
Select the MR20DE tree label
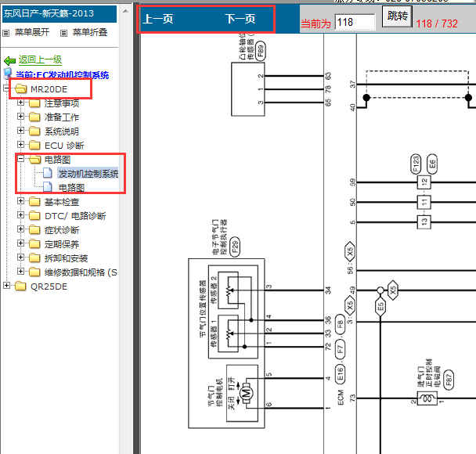click(49, 89)
